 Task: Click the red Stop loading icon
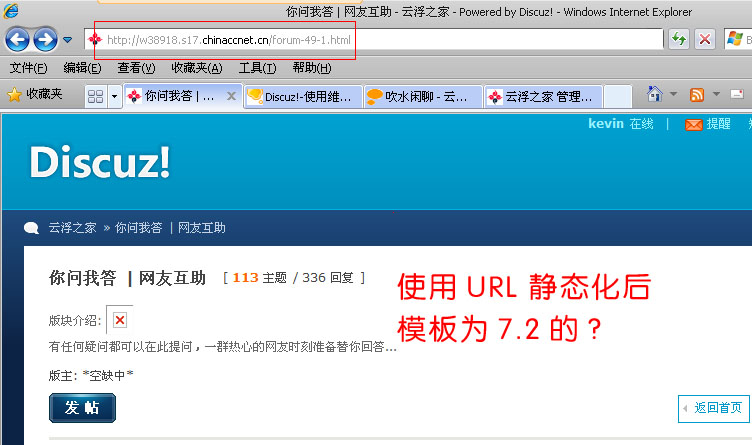[x=705, y=39]
